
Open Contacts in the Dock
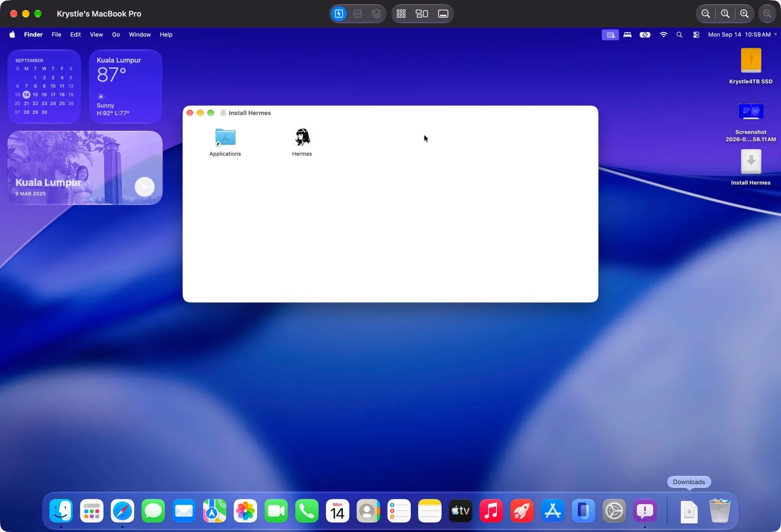(368, 510)
